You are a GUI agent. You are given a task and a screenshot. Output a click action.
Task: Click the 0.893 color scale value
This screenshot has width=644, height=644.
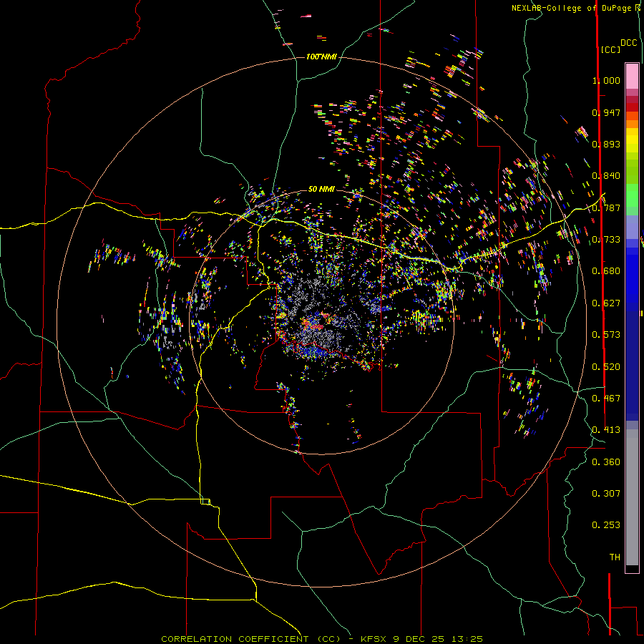tap(606, 144)
